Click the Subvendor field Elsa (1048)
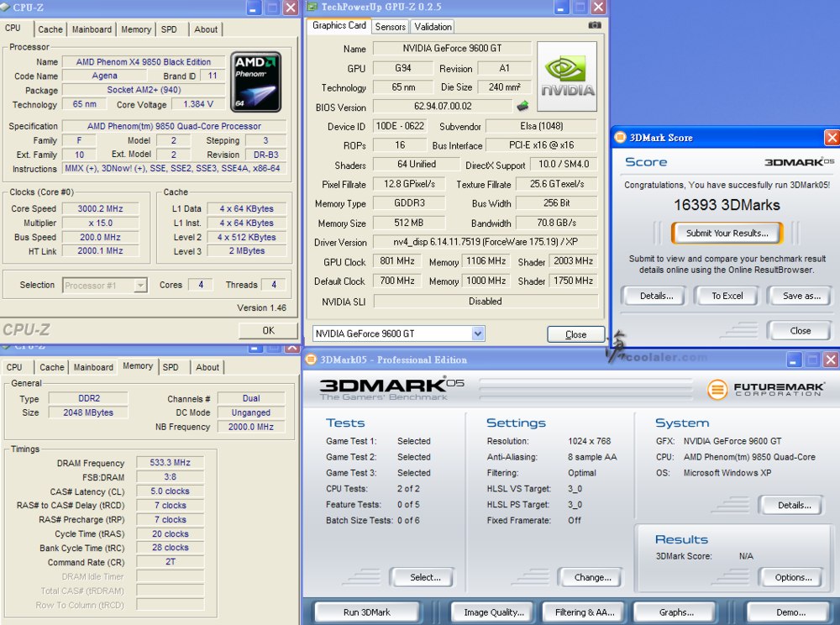The width and height of the screenshot is (840, 625). pos(541,126)
